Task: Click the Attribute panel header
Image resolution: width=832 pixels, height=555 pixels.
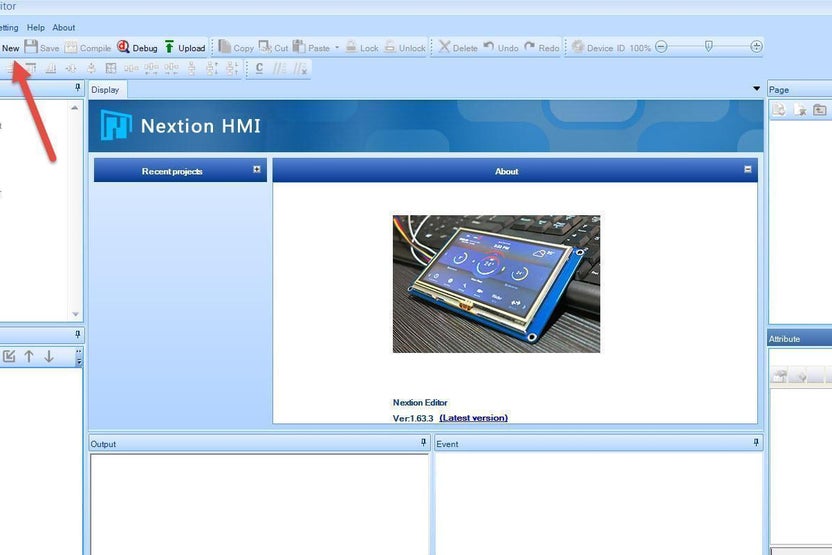Action: [800, 339]
